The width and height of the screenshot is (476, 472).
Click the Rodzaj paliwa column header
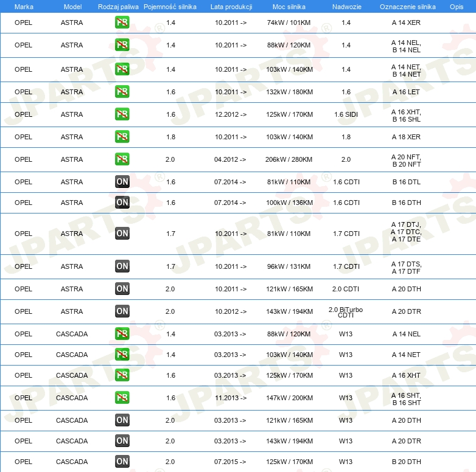coord(118,6)
